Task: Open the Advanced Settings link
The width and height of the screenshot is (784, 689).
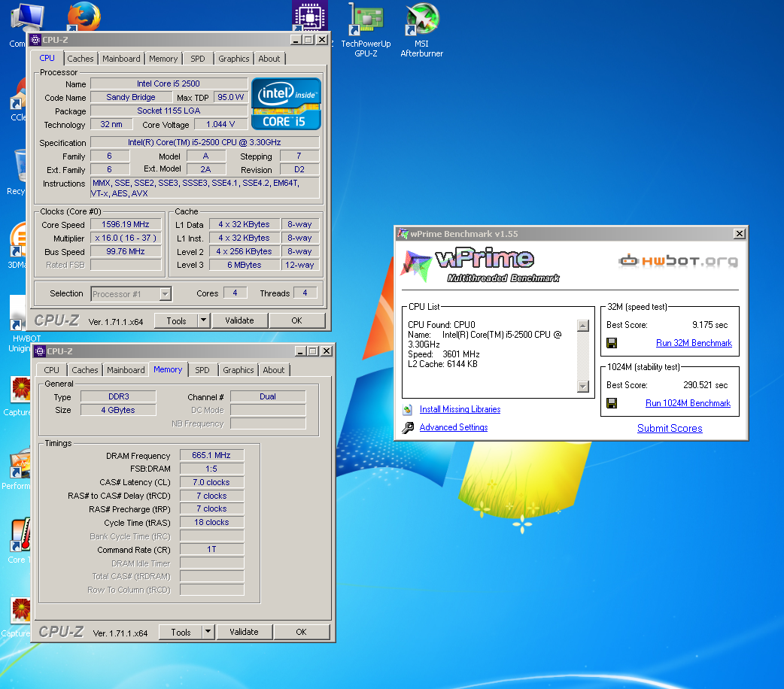Action: coord(454,427)
